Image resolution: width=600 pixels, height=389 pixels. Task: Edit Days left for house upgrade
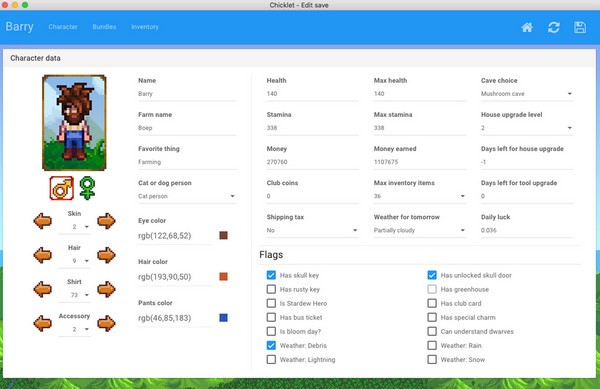point(527,162)
